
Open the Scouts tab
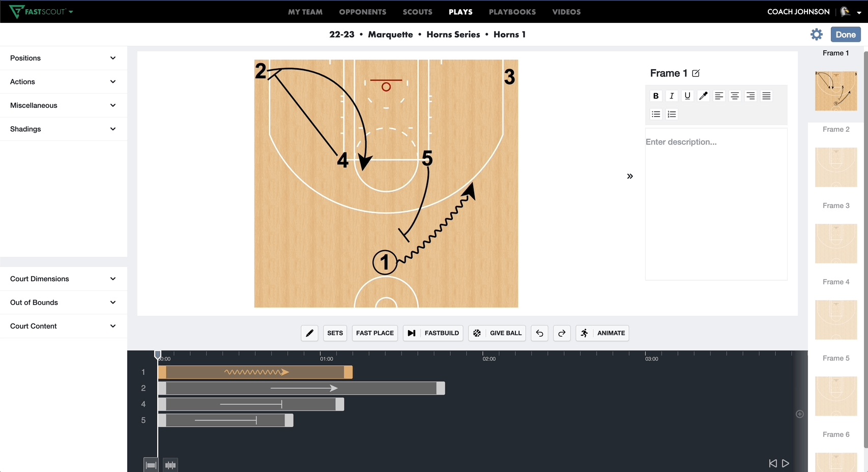(418, 12)
